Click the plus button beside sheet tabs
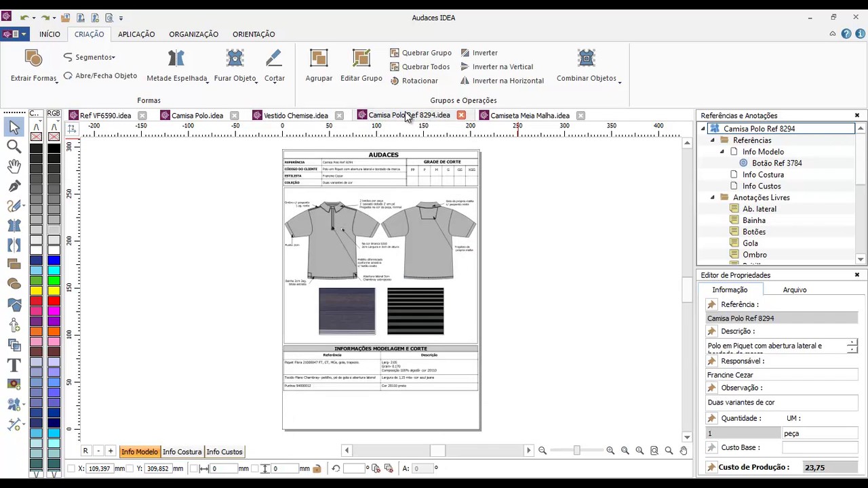Screen dimensions: 868x488 111,451
